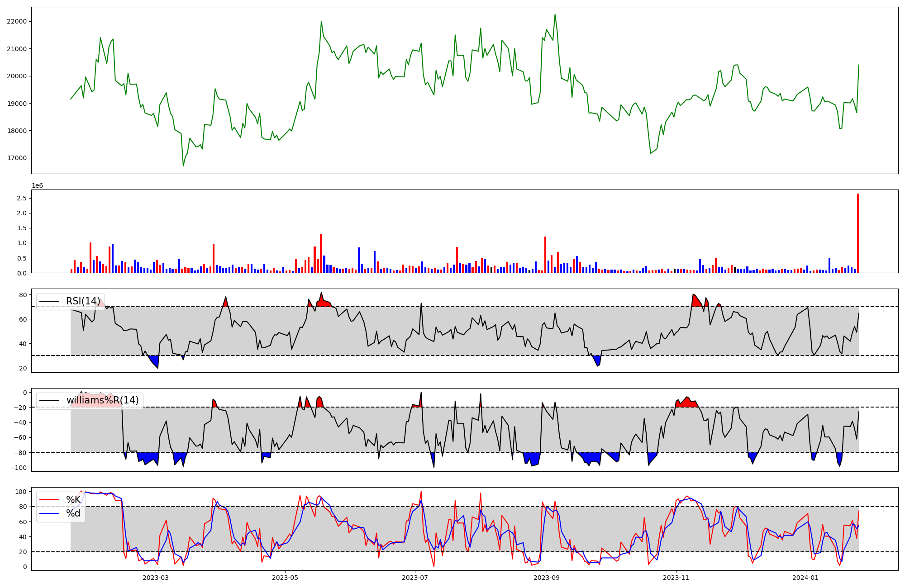Click the 2023-09 date tick label

point(547,578)
